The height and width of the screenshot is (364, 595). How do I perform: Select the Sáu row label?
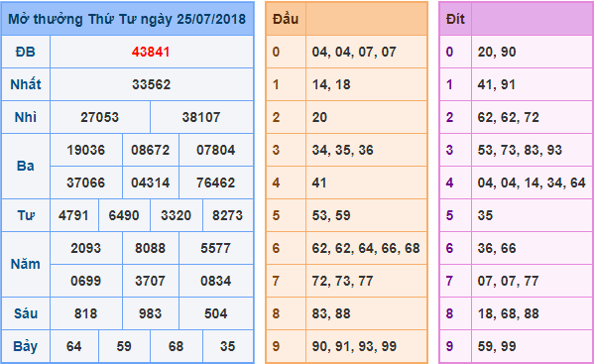[x=26, y=313]
